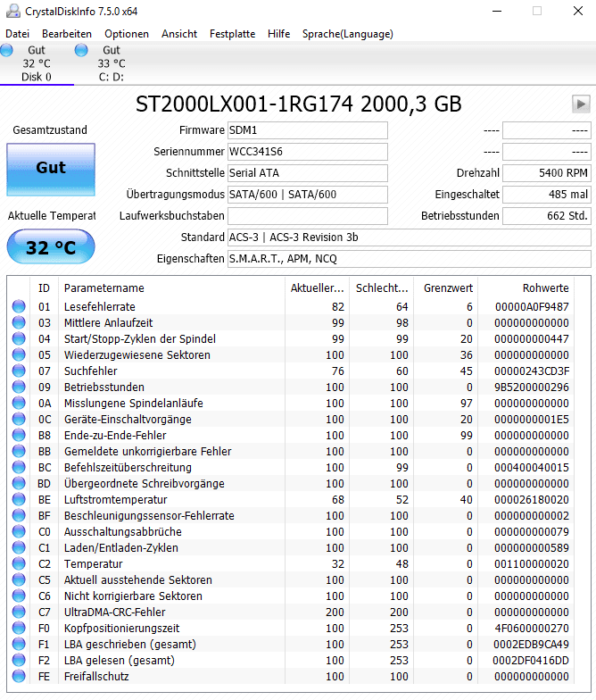596x700 pixels.
Task: Click status icon for Nicht korrigierbare Sektoren
Action: [x=19, y=596]
